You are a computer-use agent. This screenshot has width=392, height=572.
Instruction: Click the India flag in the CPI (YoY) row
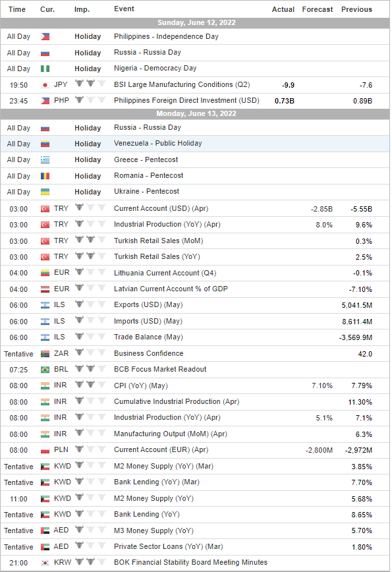(45, 386)
